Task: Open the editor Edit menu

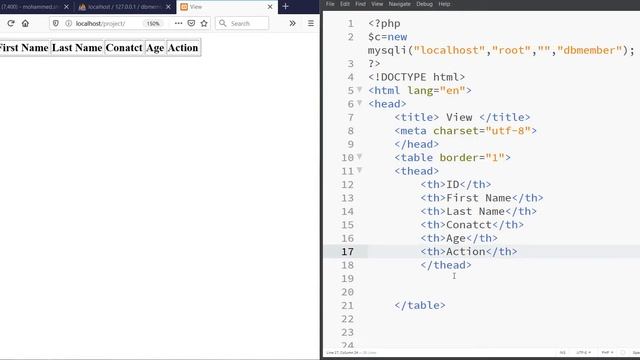Action: 345,4
